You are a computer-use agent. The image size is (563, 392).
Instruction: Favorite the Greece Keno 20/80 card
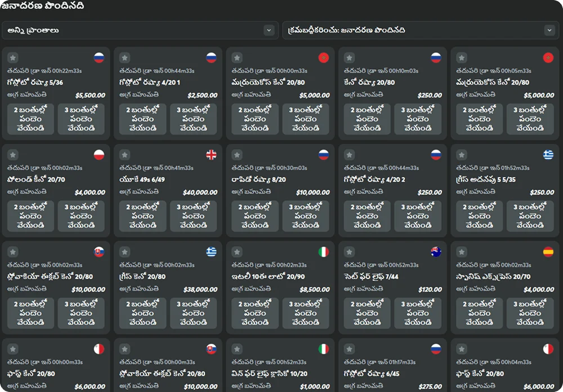(124, 252)
